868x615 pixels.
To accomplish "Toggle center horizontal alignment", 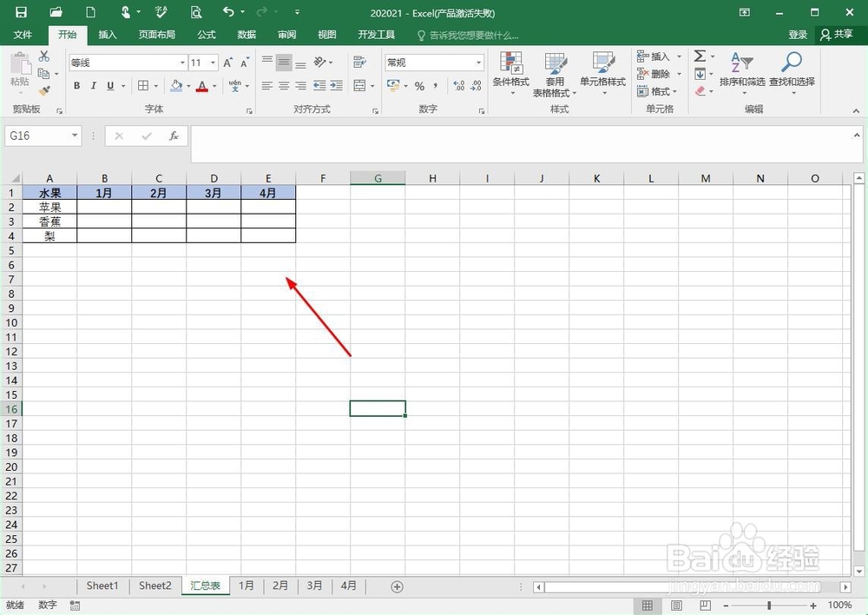I will pyautogui.click(x=284, y=86).
